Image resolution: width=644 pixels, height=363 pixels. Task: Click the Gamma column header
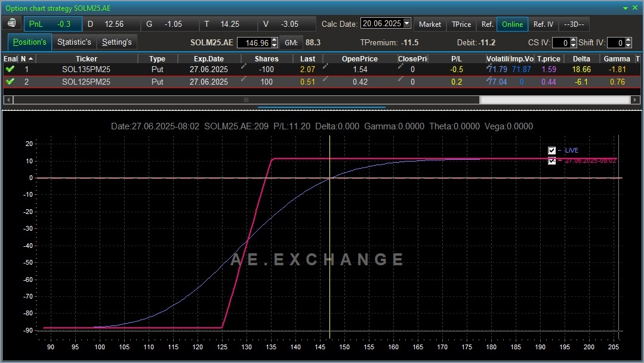pyautogui.click(x=617, y=58)
